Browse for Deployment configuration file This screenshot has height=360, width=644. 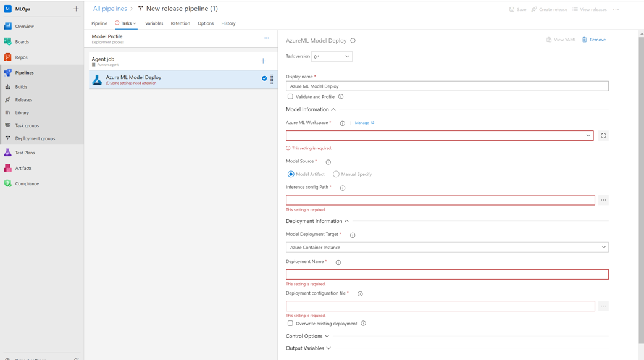coord(603,306)
